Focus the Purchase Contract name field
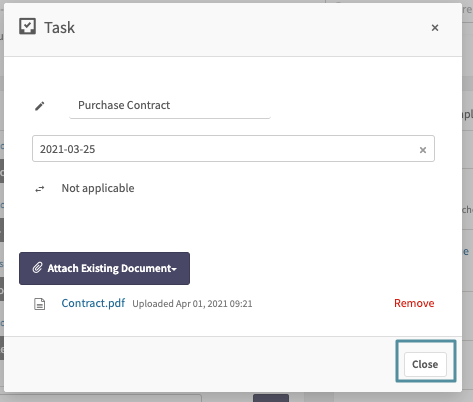Viewport: 473px width, 402px height. click(x=170, y=105)
